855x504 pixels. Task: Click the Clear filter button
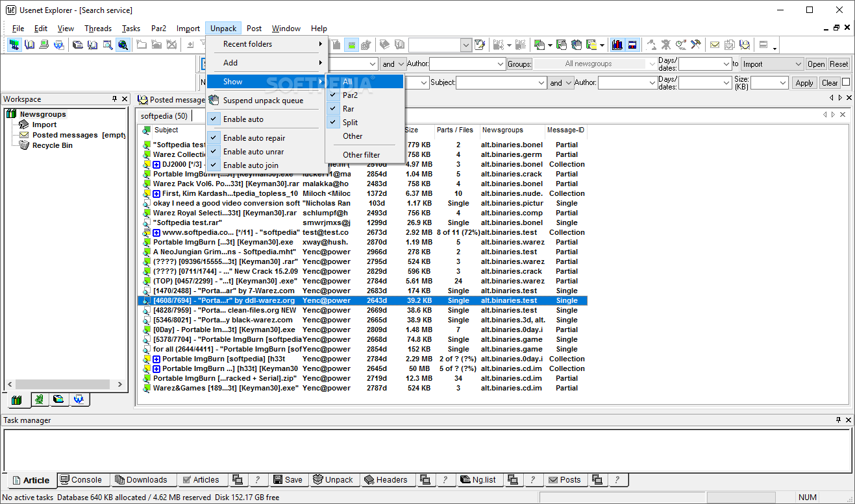(x=830, y=83)
